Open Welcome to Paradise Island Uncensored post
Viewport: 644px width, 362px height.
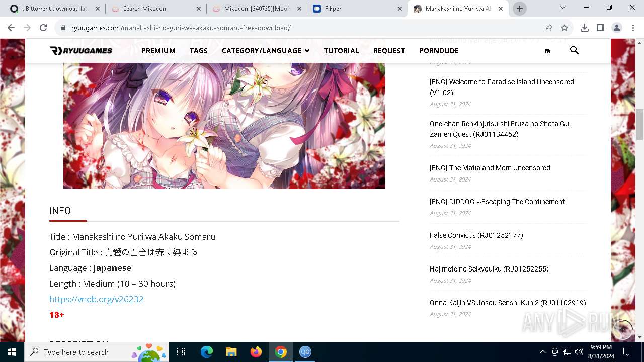coord(502,87)
